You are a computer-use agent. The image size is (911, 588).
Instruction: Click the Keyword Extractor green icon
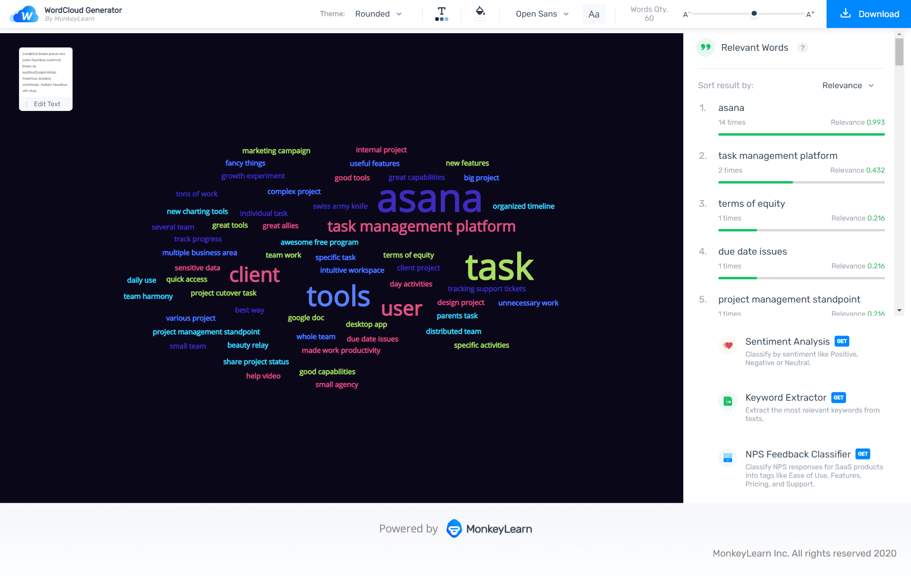pyautogui.click(x=728, y=402)
